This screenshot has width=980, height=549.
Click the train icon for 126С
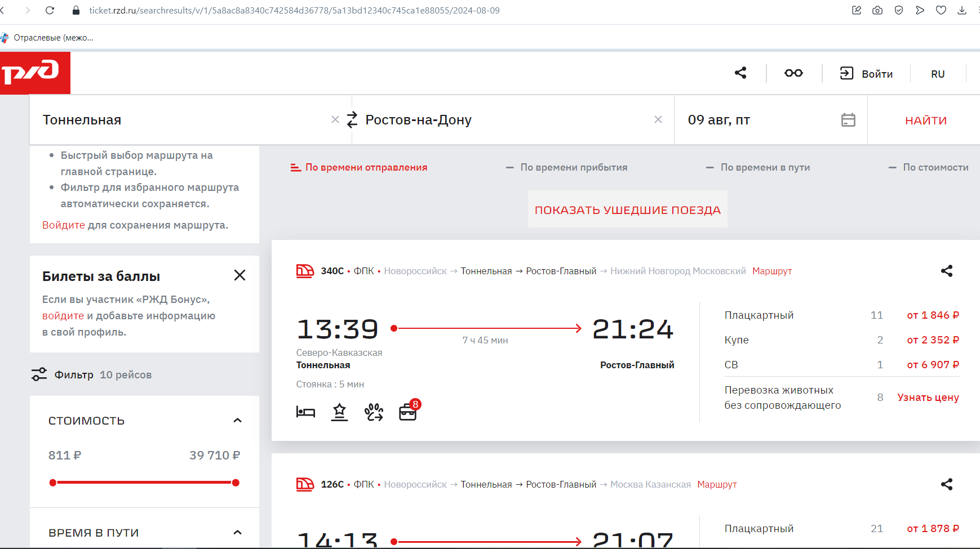[x=305, y=484]
